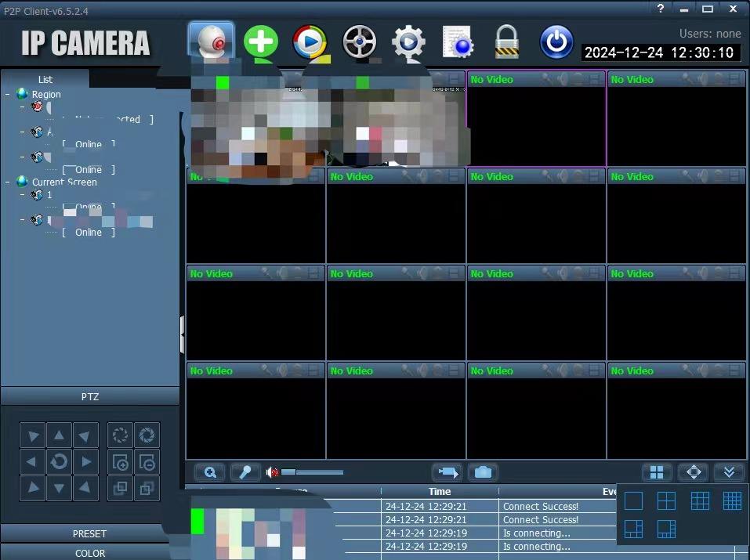Collapse the Region tree node
This screenshot has width=750, height=560.
coord(8,94)
